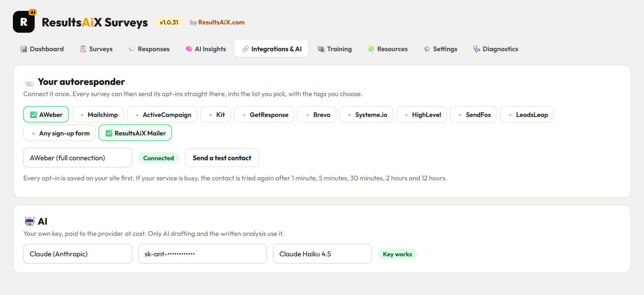
Task: Open the Claude (Anthropic) provider dropdown
Action: pyautogui.click(x=78, y=254)
